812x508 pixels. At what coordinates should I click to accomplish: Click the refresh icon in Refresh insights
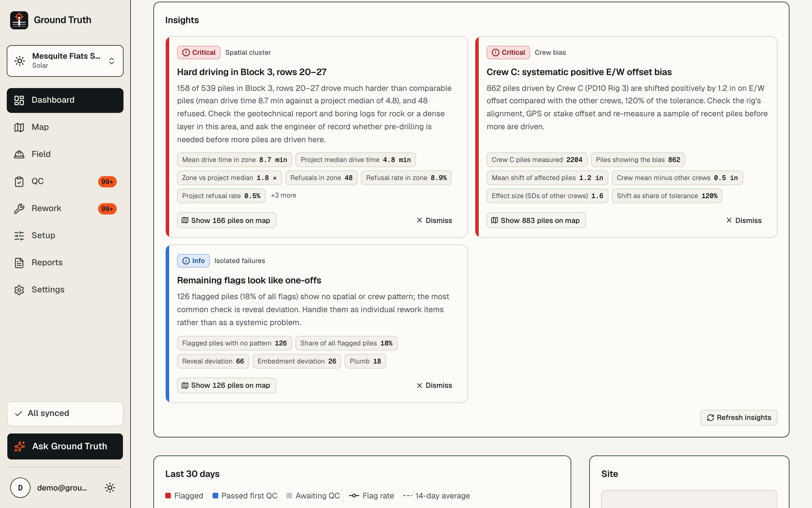710,418
